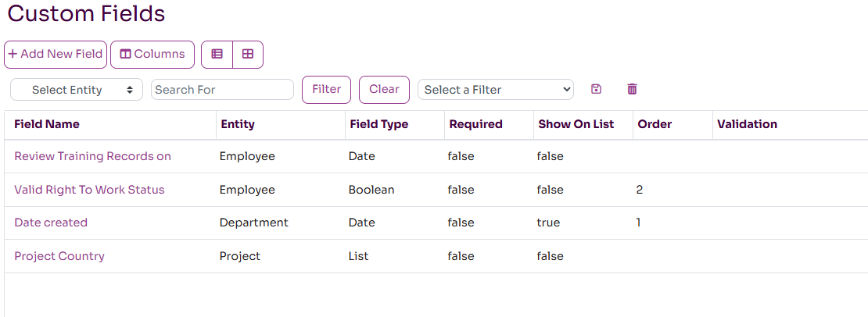Sort by Order column header
This screenshot has height=317, width=868.
655,124
